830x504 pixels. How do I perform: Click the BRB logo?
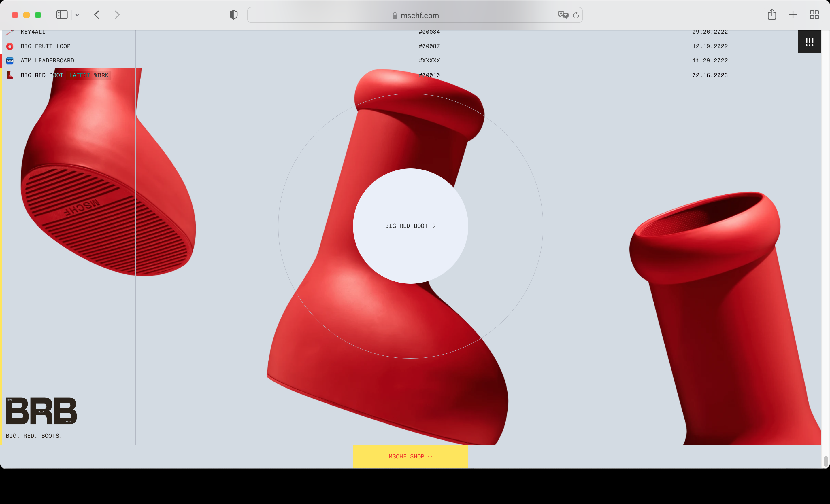41,411
